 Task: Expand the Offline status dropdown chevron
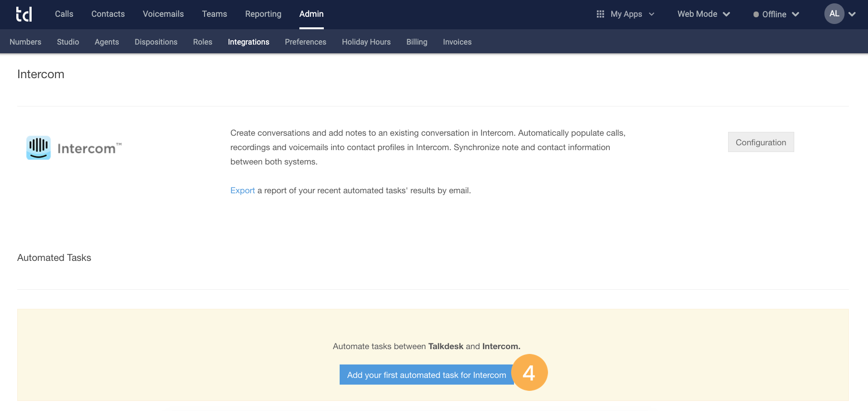[796, 14]
